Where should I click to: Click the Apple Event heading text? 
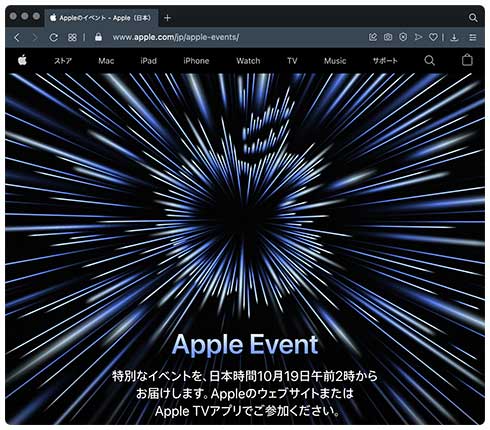[x=245, y=344]
